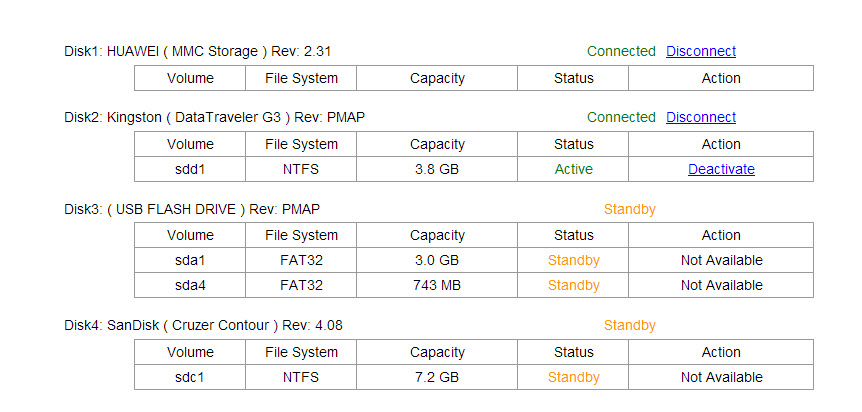This screenshot has width=862, height=412.
Task: Deactivate the sdd1 volume
Action: point(721,169)
